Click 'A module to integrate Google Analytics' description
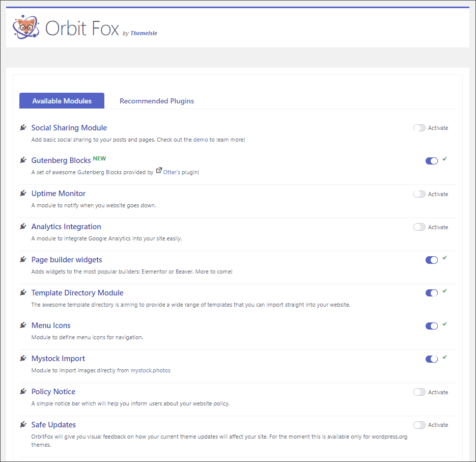Screen dimensions: 476x462 106,239
